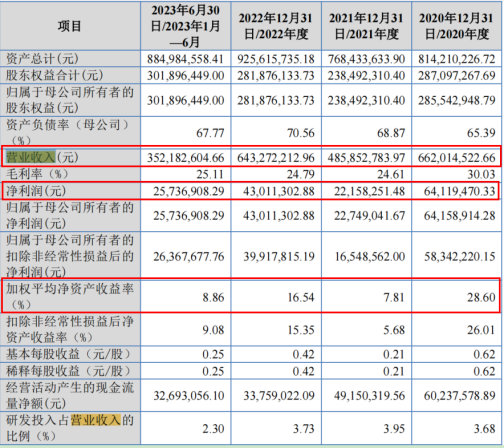Screen dimensions: 504x448
Task: Click the 项目 header cell
Action: tap(70, 26)
